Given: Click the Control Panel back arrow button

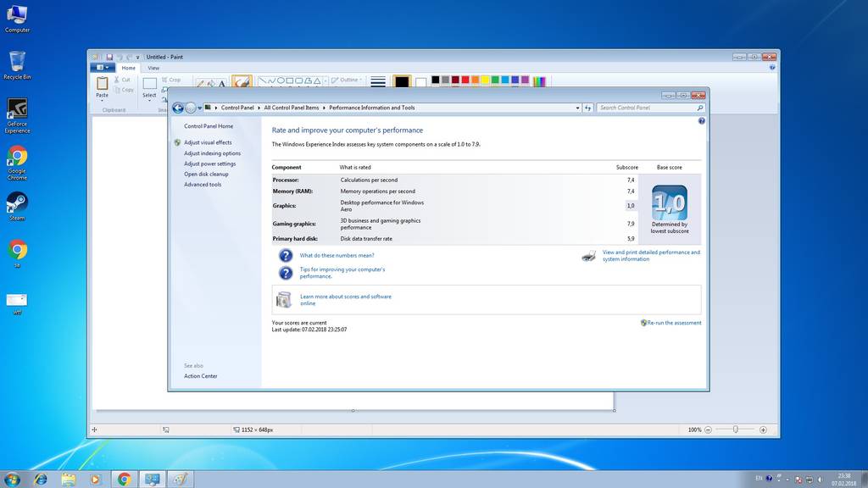Looking at the screenshot, I should [x=178, y=108].
